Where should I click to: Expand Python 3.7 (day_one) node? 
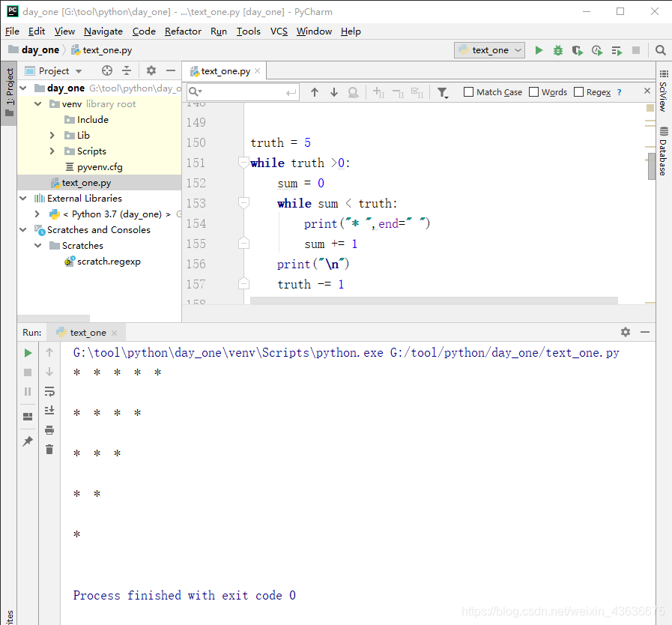(37, 214)
